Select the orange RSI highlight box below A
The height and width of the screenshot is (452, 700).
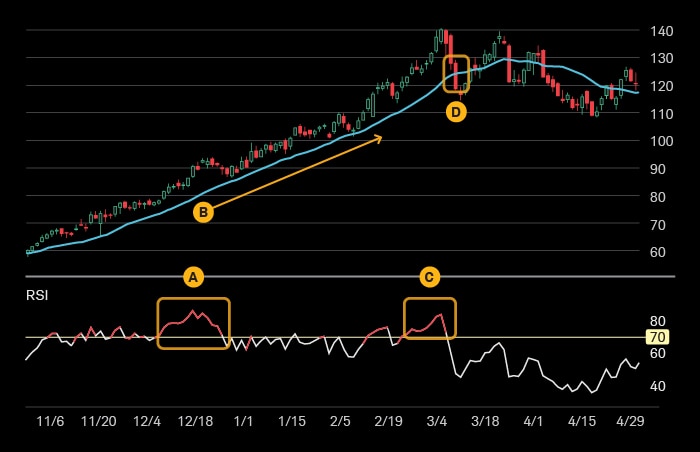[193, 323]
